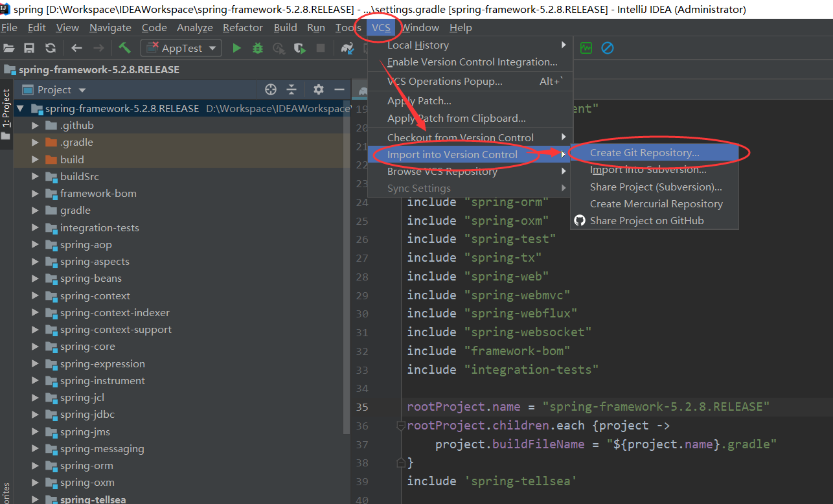The image size is (833, 504).
Task: Run the AppTest configuration with green play icon
Action: (236, 47)
